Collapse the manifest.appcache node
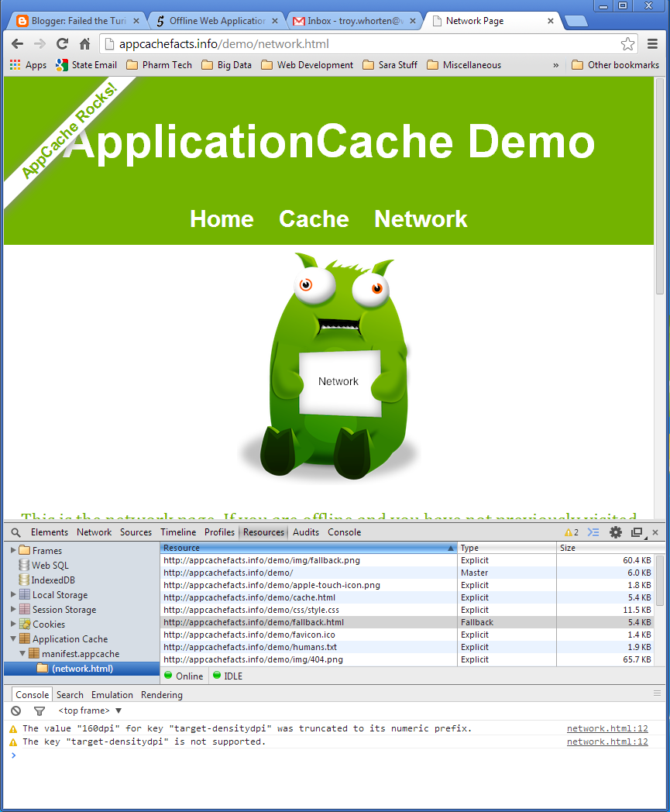670x812 pixels. (22, 653)
